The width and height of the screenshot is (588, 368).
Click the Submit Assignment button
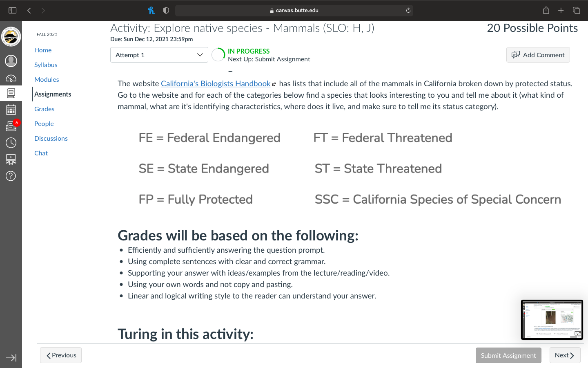[x=508, y=355]
